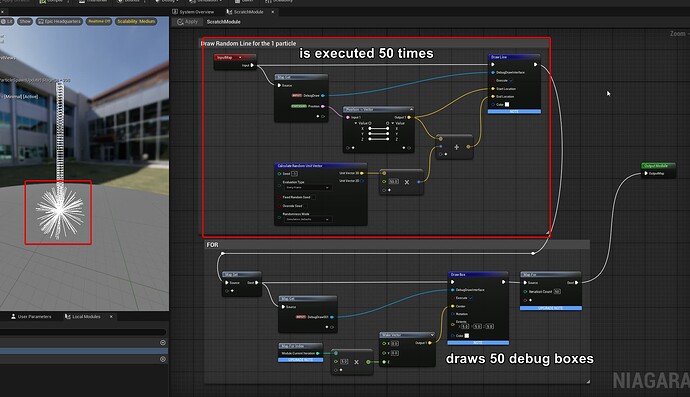Click the Draw Box execution output pin
690x397 pixels.
(504, 282)
